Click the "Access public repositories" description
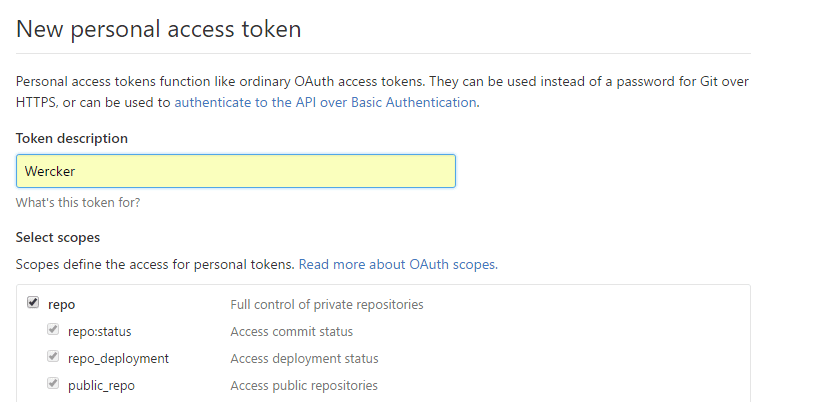Image resolution: width=835 pixels, height=402 pixels. pos(303,385)
